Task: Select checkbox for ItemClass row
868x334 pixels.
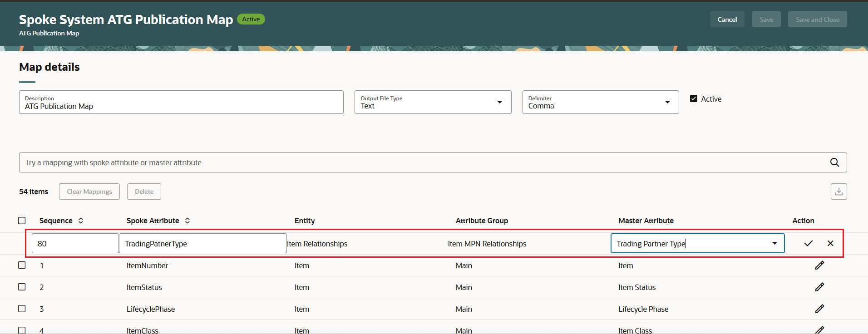Action: tap(22, 330)
